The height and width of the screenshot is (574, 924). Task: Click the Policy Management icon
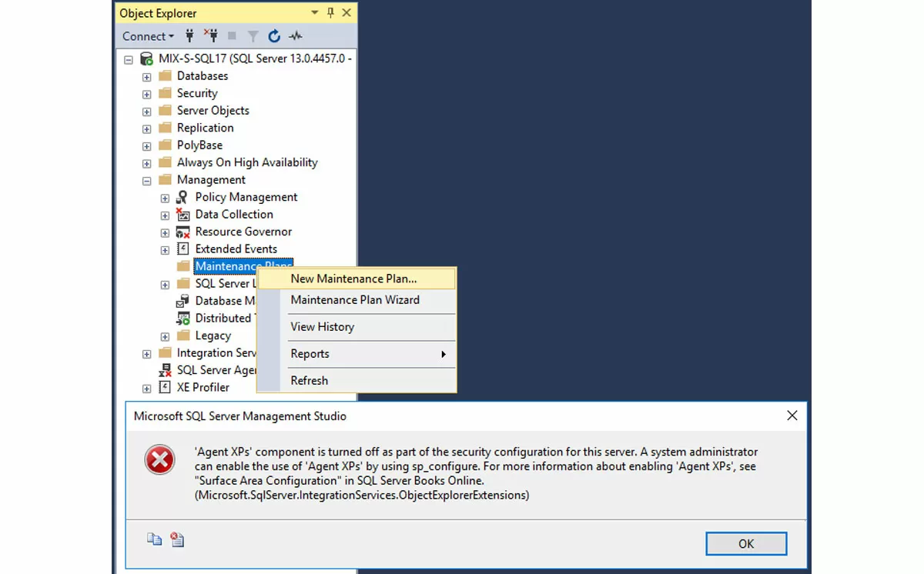[182, 197]
